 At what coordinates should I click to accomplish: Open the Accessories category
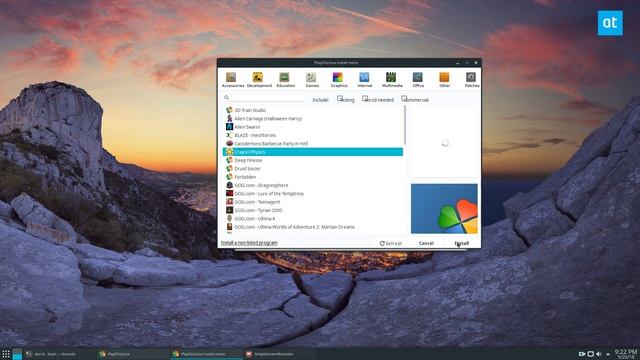(232, 80)
